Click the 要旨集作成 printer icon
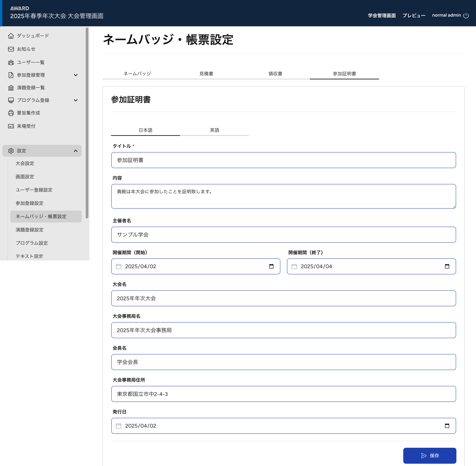The height and width of the screenshot is (466, 476). 11,113
